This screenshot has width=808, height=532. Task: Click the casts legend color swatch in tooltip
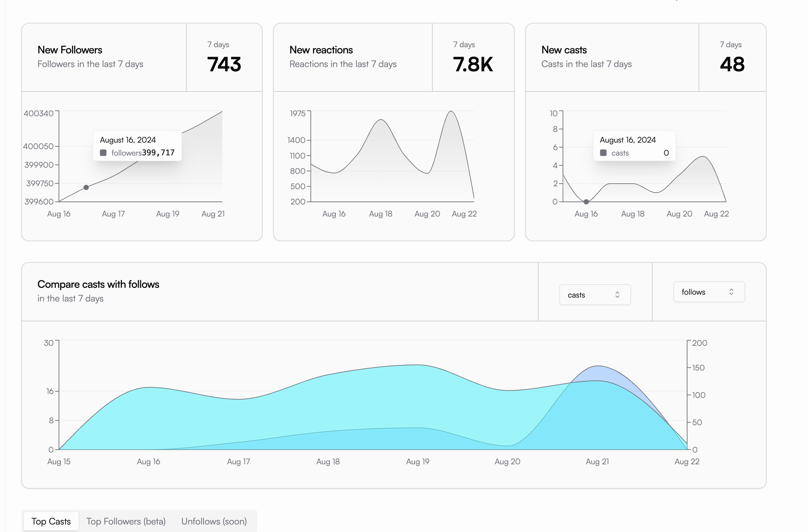(x=603, y=153)
